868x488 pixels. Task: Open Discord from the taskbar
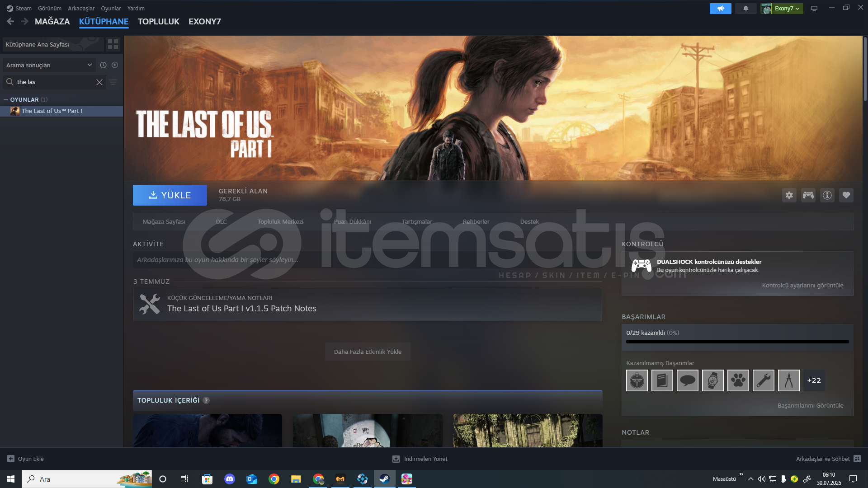[x=230, y=479]
